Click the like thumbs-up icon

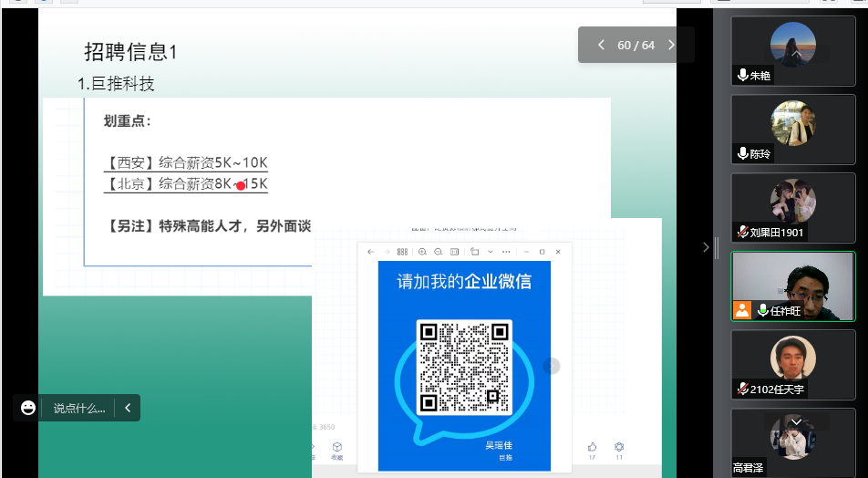click(592, 446)
